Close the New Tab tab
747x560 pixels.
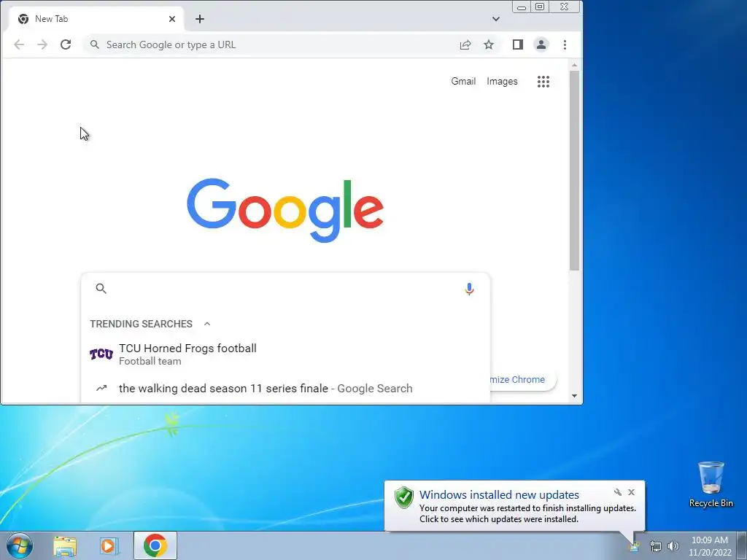pos(172,19)
